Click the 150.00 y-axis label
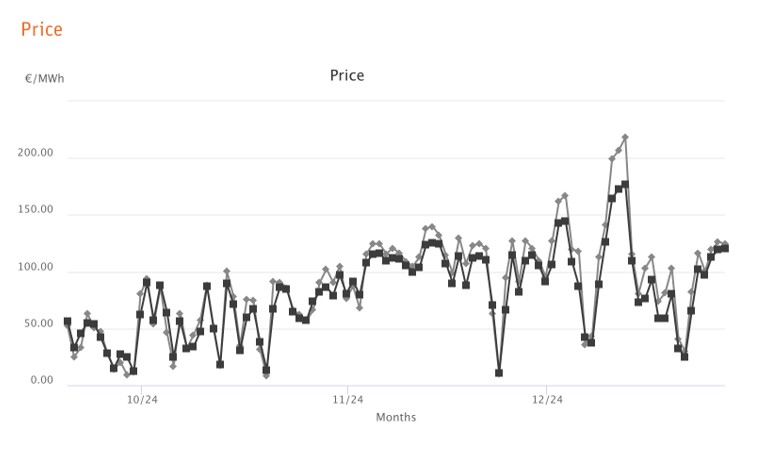Viewport: 771px width, 451px height. 35,210
